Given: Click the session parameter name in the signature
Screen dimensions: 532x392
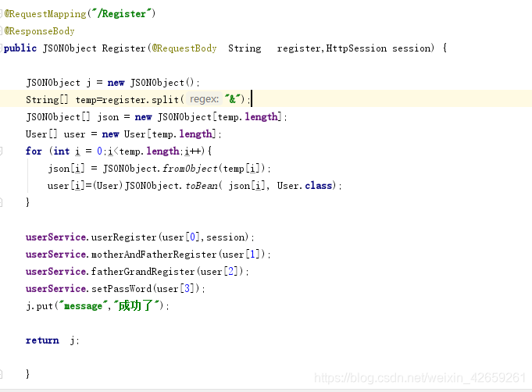Looking at the screenshot, I should click(x=411, y=48).
